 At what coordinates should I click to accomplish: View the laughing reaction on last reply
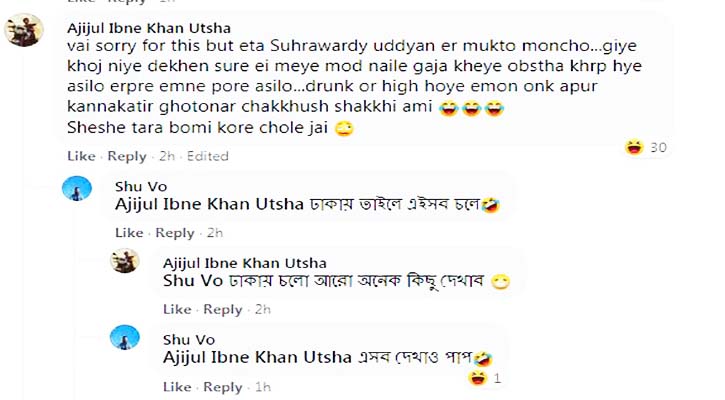485,379
